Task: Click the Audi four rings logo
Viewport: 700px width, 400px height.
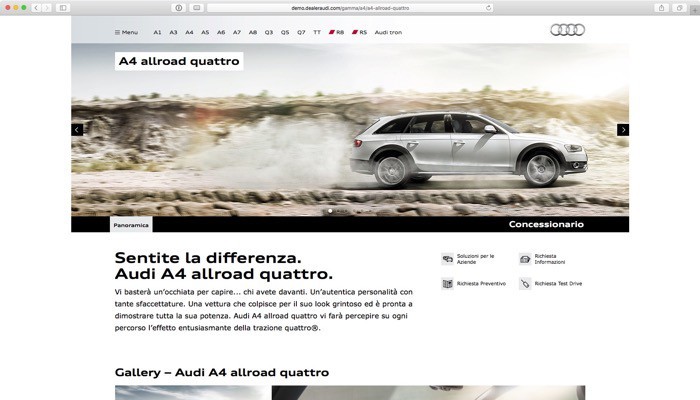Action: click(567, 30)
